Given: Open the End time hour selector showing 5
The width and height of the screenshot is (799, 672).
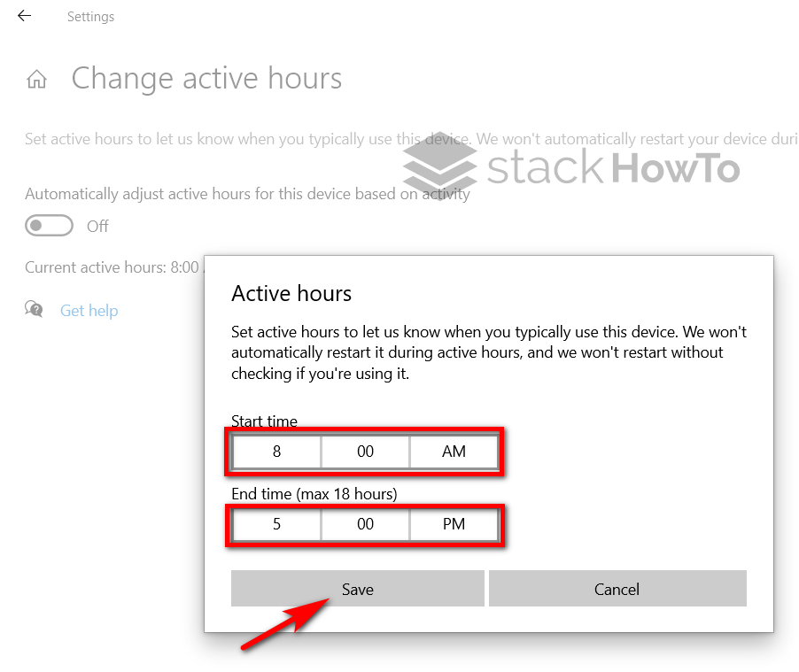Looking at the screenshot, I should (x=275, y=524).
